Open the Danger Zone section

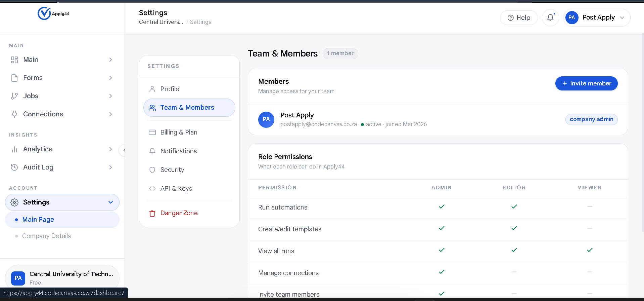(x=189, y=213)
